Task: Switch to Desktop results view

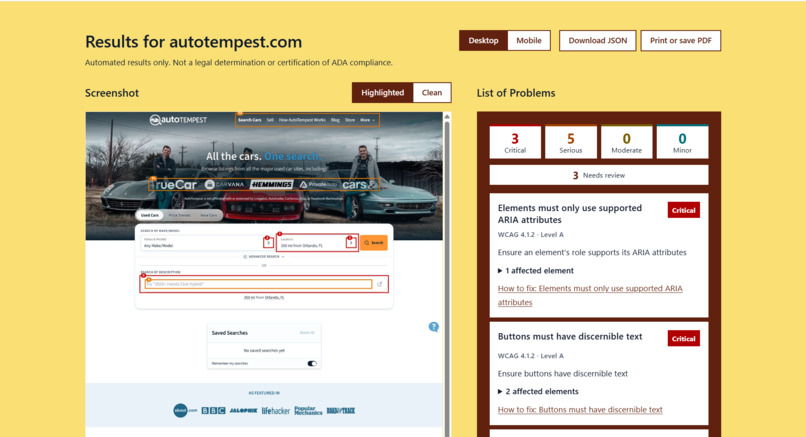Action: click(483, 41)
